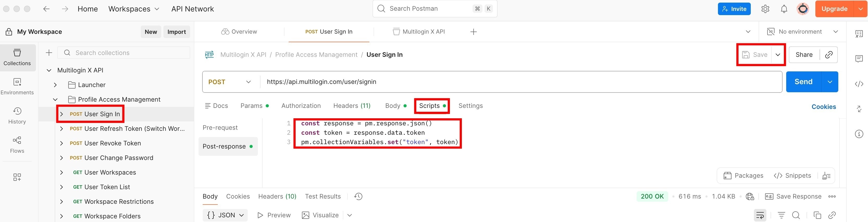Expand the User Revoke Token request
Viewport: 868px width, 222px height.
[61, 143]
